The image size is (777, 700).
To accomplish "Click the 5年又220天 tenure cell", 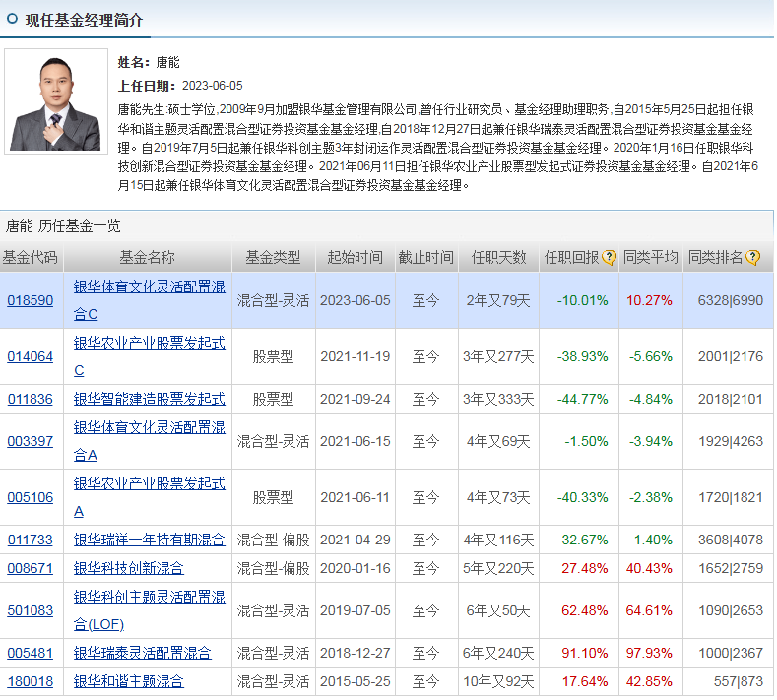I will [498, 568].
